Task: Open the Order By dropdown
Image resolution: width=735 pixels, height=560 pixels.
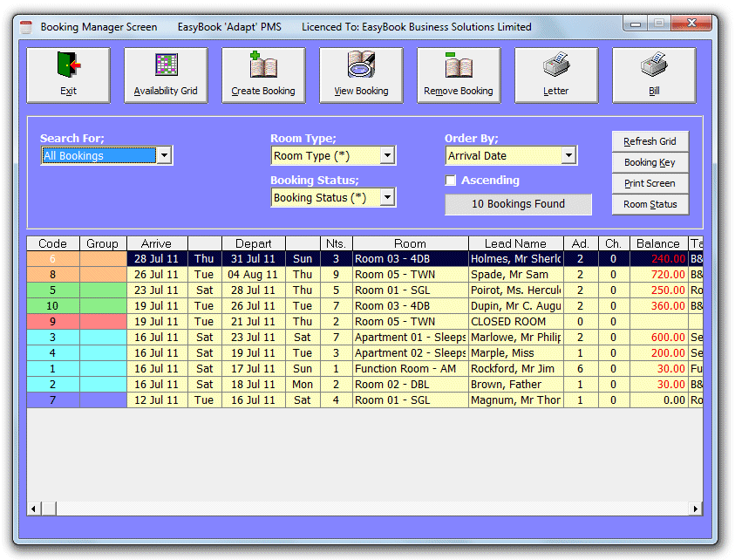Action: pyautogui.click(x=568, y=156)
